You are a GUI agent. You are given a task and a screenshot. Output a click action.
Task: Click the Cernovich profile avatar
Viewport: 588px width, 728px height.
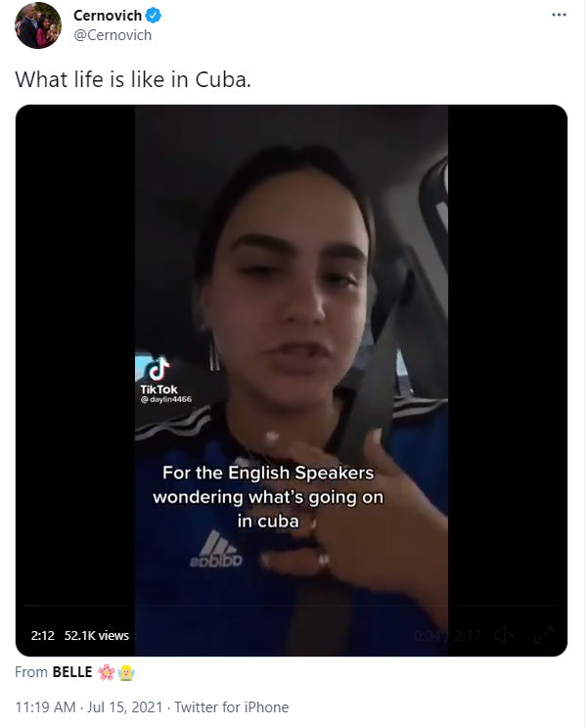click(38, 25)
